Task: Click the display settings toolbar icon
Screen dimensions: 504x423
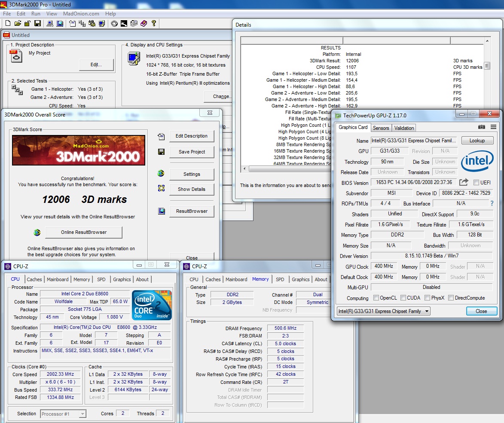Action: click(102, 23)
